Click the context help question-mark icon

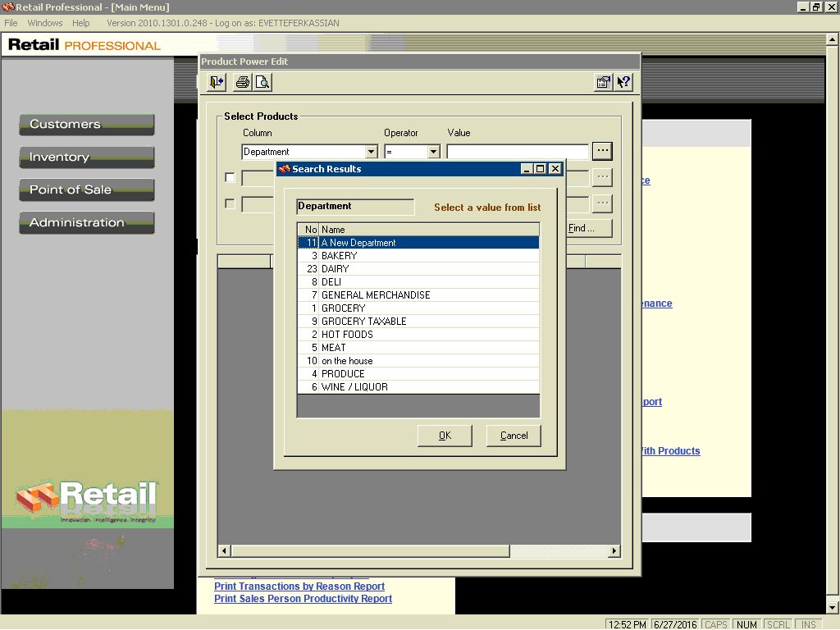click(623, 82)
